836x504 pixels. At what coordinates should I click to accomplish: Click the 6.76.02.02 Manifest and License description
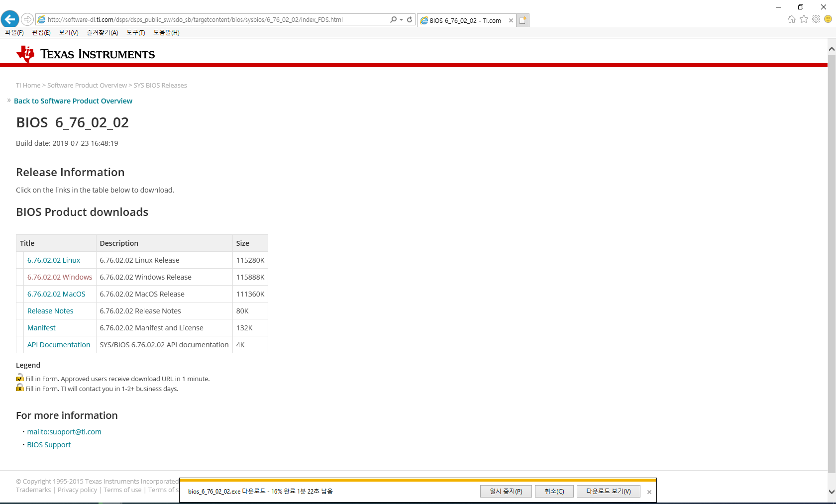pyautogui.click(x=151, y=328)
